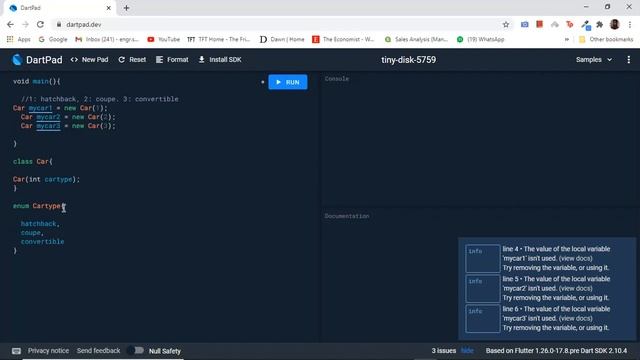The image size is (640, 360).
Task: Click the mycar2 variable in code
Action: point(48,117)
